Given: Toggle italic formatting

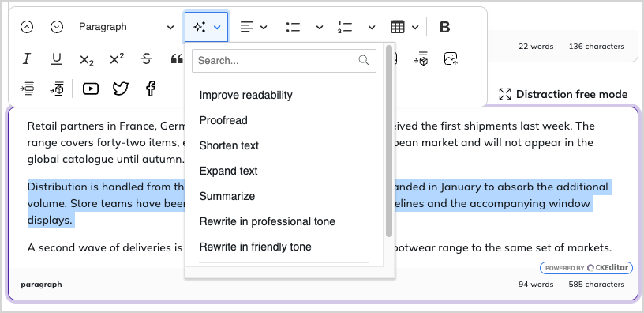Looking at the screenshot, I should click(x=27, y=58).
